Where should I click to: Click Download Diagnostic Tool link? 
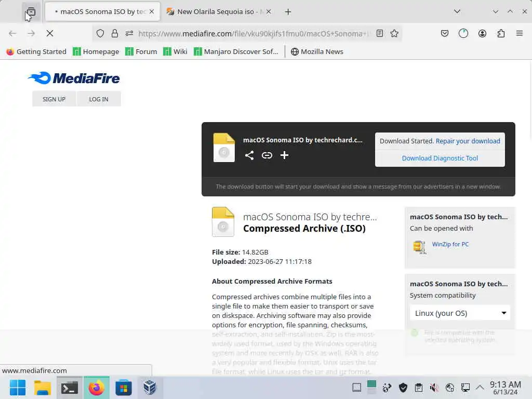pos(440,158)
